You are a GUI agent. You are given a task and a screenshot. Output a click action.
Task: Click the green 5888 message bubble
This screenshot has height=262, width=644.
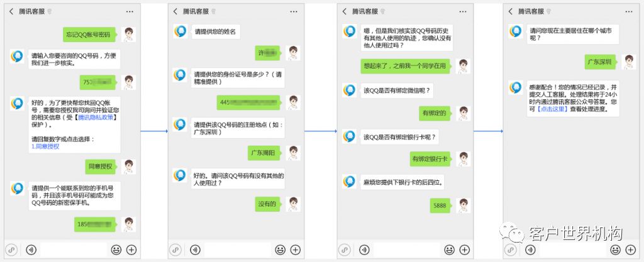point(440,205)
